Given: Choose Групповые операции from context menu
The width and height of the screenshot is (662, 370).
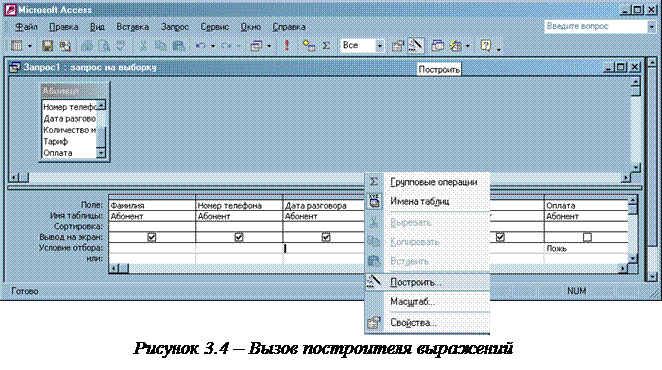Looking at the screenshot, I should (x=428, y=182).
